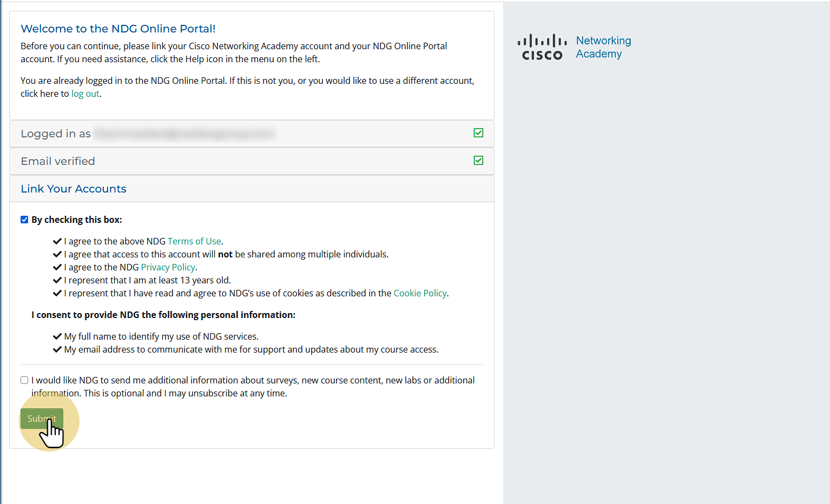Click checkmark icon beside My email address line

click(57, 349)
